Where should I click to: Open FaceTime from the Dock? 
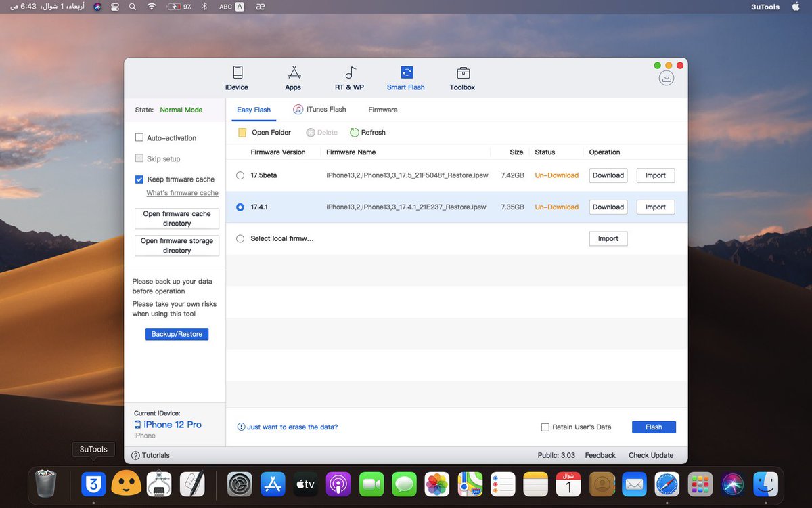pyautogui.click(x=371, y=484)
